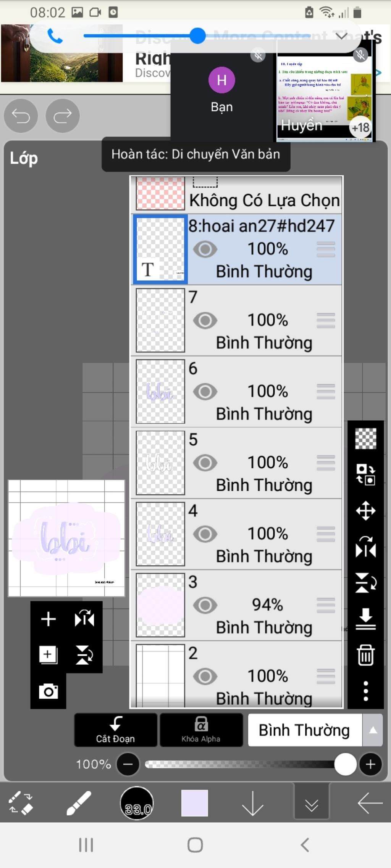Select the move/transform layer tool
Screen dimensions: 391x868
coord(365,511)
